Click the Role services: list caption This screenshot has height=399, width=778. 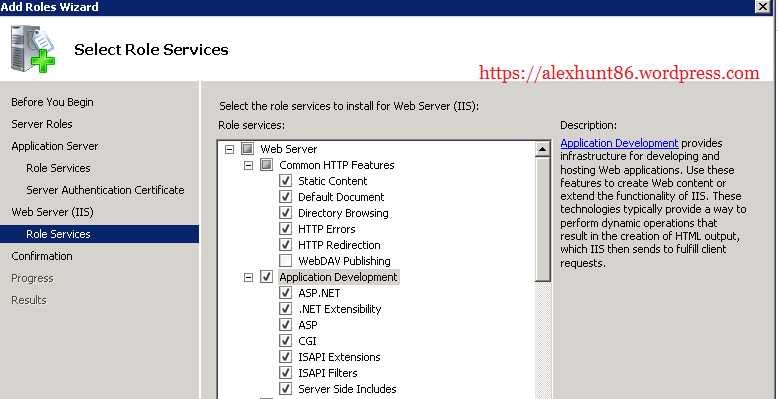click(x=252, y=125)
